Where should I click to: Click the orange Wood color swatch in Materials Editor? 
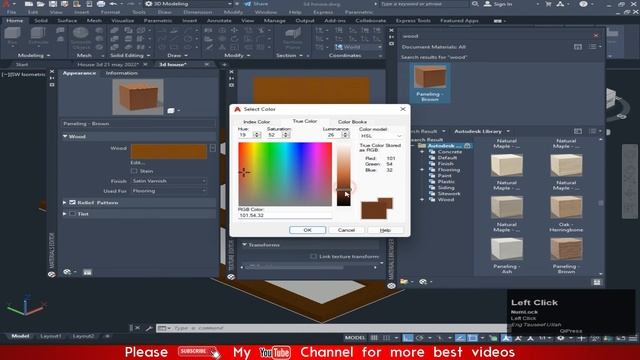tap(169, 151)
